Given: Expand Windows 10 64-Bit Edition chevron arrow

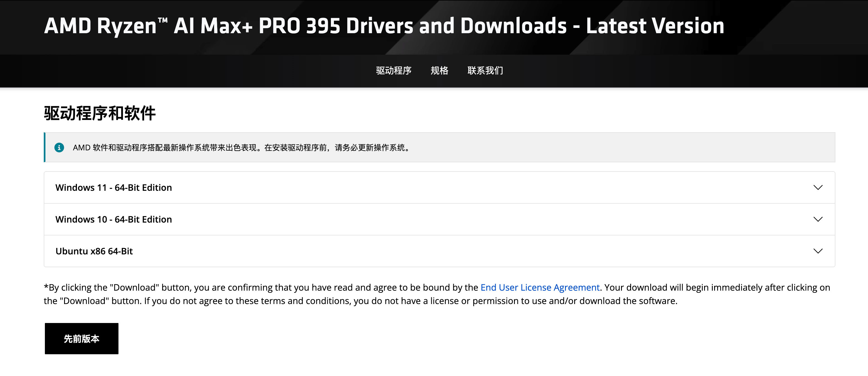Looking at the screenshot, I should point(818,219).
